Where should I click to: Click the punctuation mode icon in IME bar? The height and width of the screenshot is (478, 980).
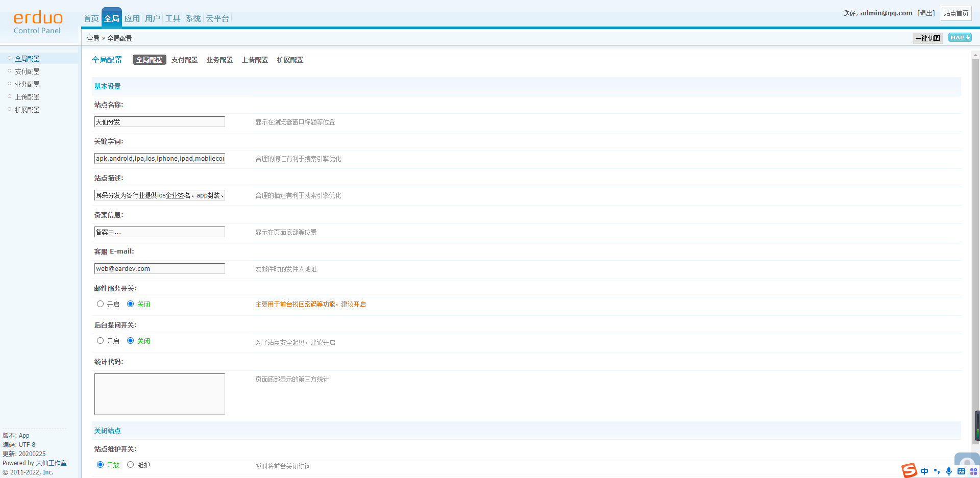(x=937, y=471)
